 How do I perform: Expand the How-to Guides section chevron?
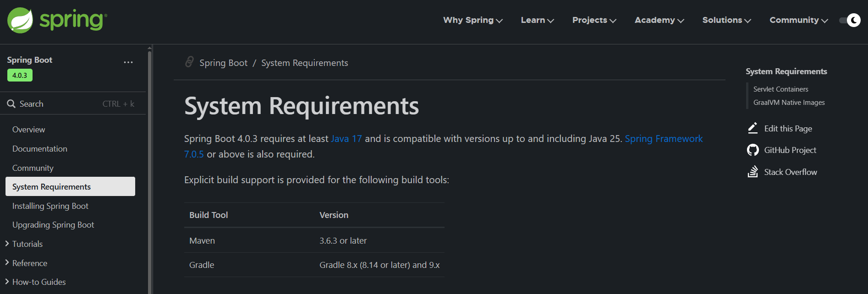[7, 282]
